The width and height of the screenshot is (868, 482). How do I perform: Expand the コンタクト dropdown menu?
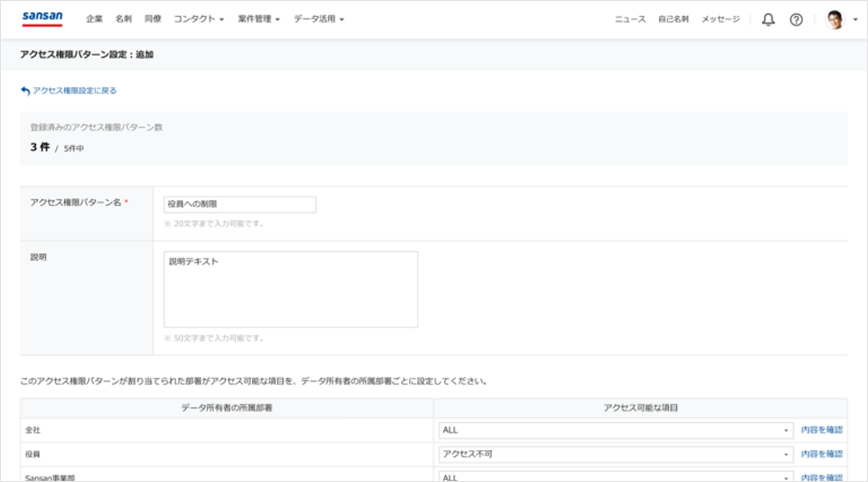coord(199,19)
